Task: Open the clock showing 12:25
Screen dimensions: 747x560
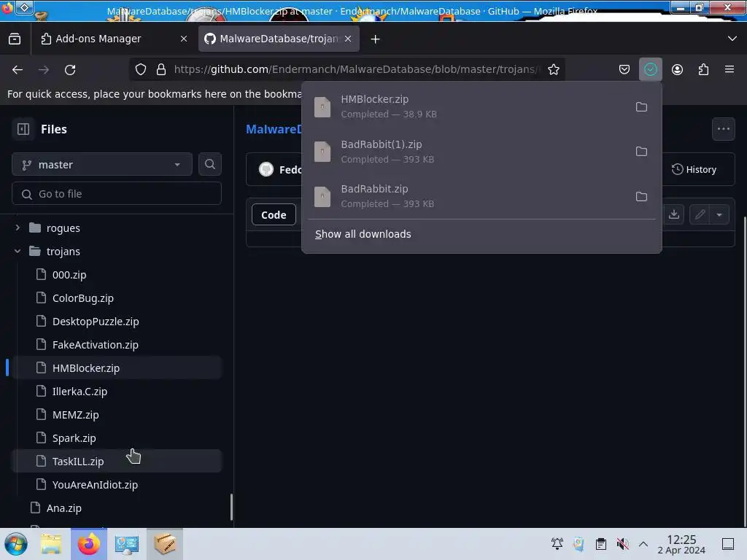Action: [x=681, y=544]
